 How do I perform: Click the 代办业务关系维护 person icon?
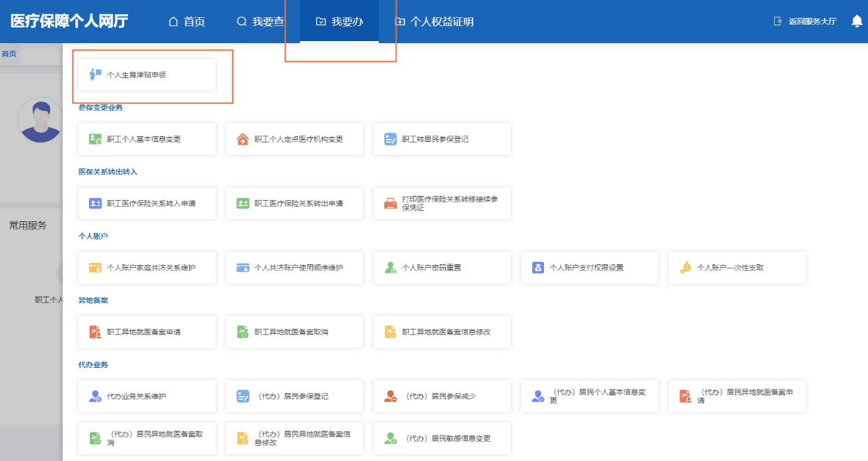pyautogui.click(x=95, y=397)
